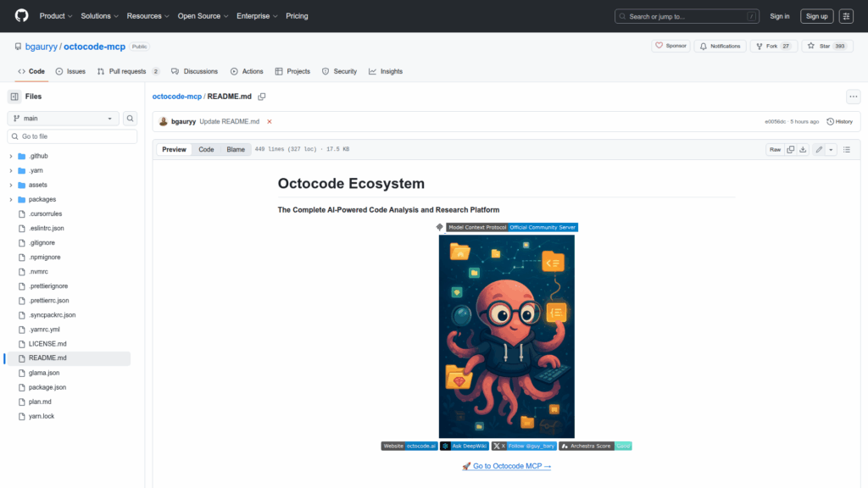Image resolution: width=868 pixels, height=488 pixels.
Task: Switch to Code view of README
Action: coord(206,149)
